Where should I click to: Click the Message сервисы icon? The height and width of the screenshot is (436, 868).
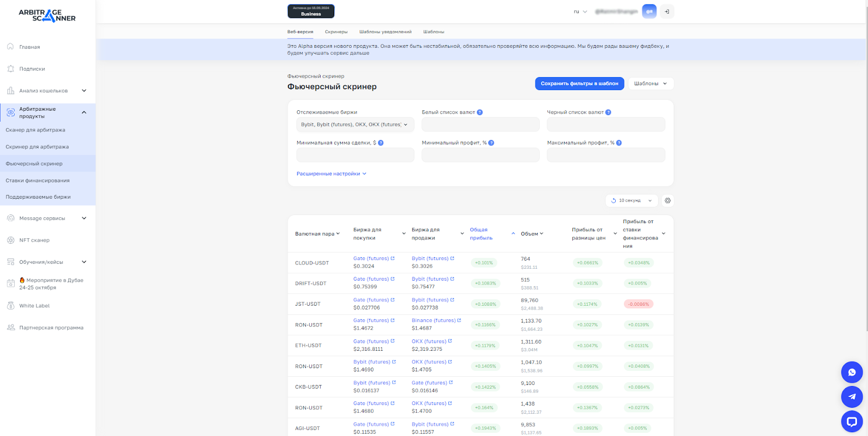[11, 218]
